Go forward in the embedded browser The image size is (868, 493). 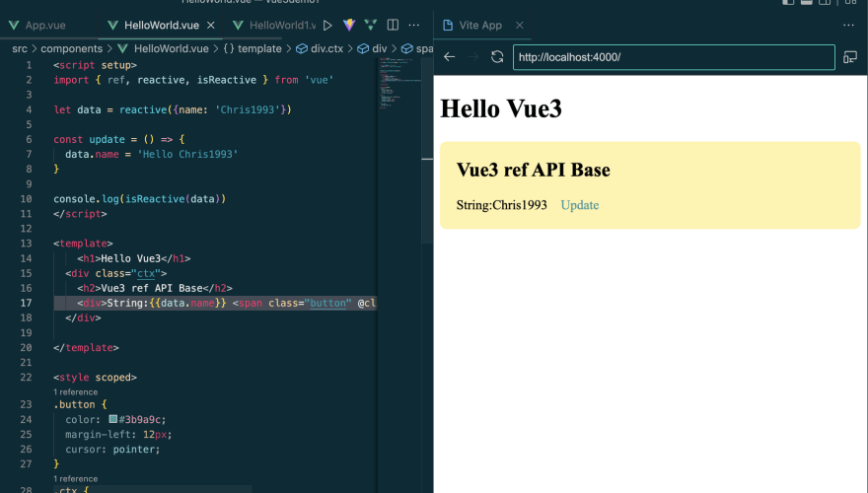click(x=473, y=57)
